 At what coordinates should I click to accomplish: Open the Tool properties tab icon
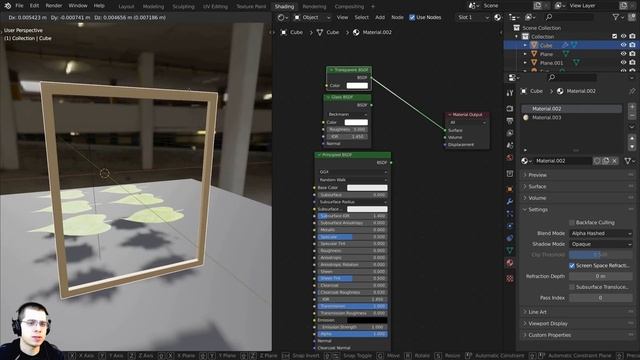pyautogui.click(x=510, y=93)
